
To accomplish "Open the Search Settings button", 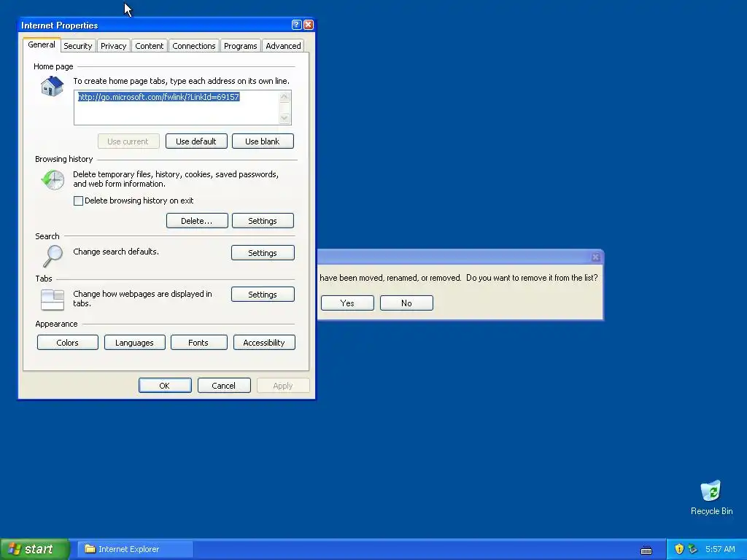I will (x=263, y=253).
